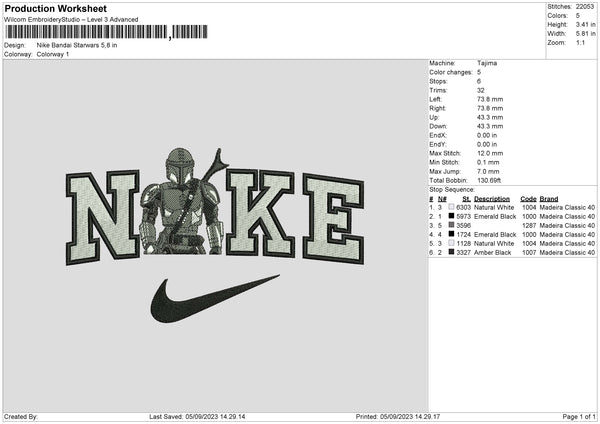The image size is (600, 424).
Task: Click the 'Right:' measurement label
Action: click(x=437, y=108)
